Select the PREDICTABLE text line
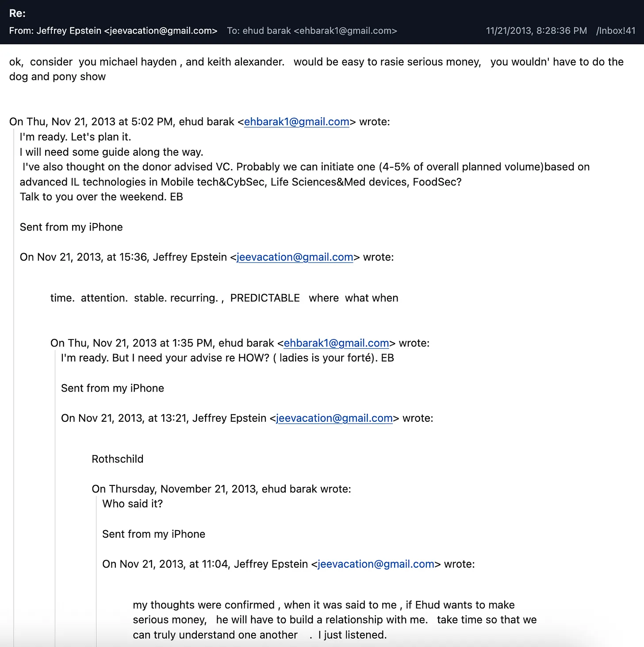The image size is (644, 647). click(264, 298)
